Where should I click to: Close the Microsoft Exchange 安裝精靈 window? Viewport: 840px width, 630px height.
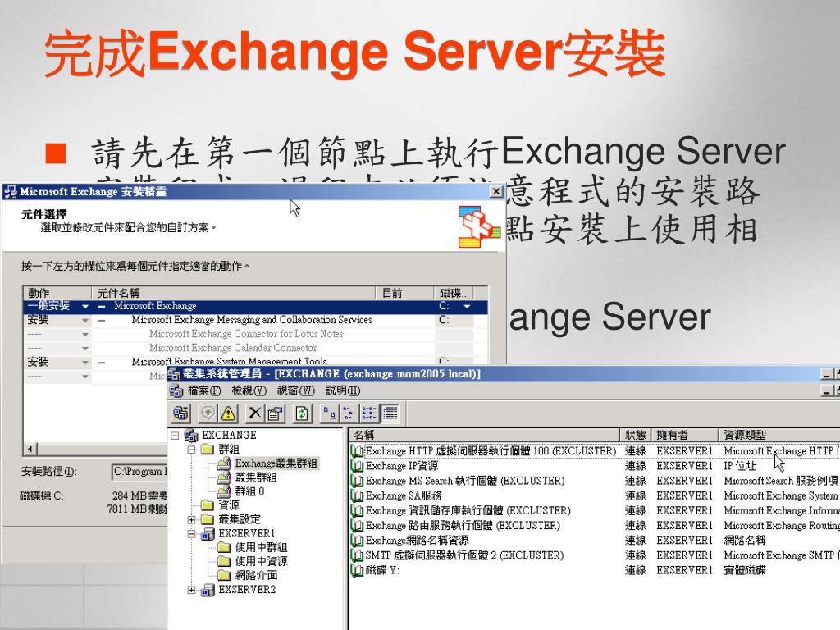[496, 191]
